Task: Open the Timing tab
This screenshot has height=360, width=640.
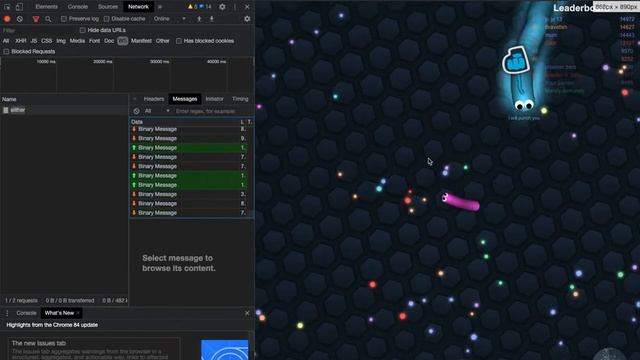Action: [240, 99]
